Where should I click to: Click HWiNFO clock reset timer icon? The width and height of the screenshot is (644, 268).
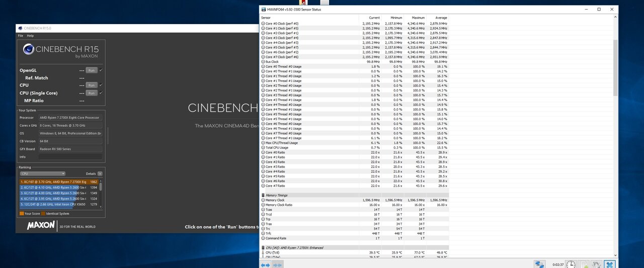click(x=571, y=264)
